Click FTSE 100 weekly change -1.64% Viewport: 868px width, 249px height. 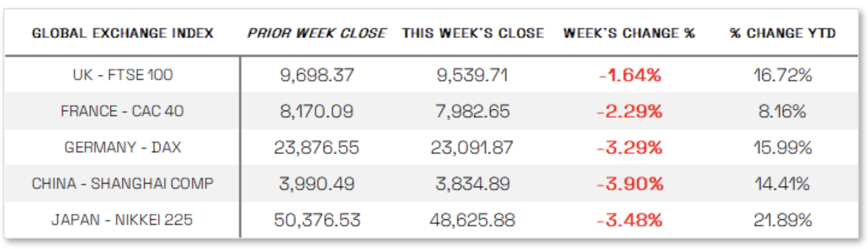point(630,75)
